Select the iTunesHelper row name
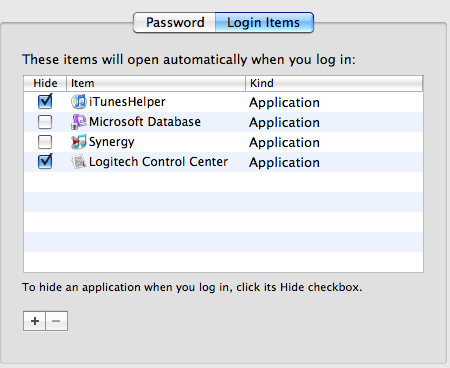This screenshot has height=368, width=450. [127, 102]
